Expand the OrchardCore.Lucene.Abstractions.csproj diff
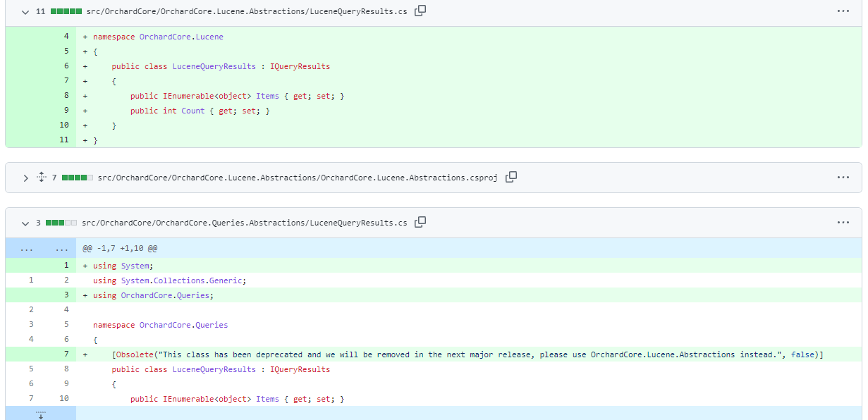The height and width of the screenshot is (420, 868). [25, 178]
